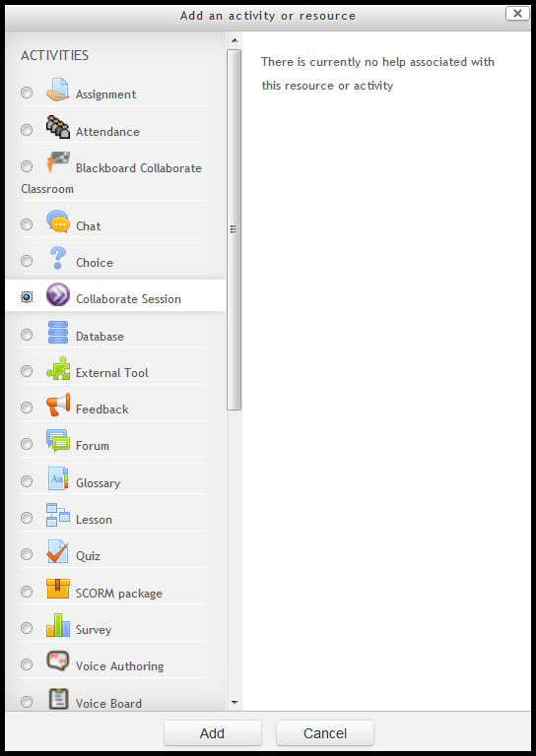
Task: Click the Database stacked disks icon
Action: 58,332
